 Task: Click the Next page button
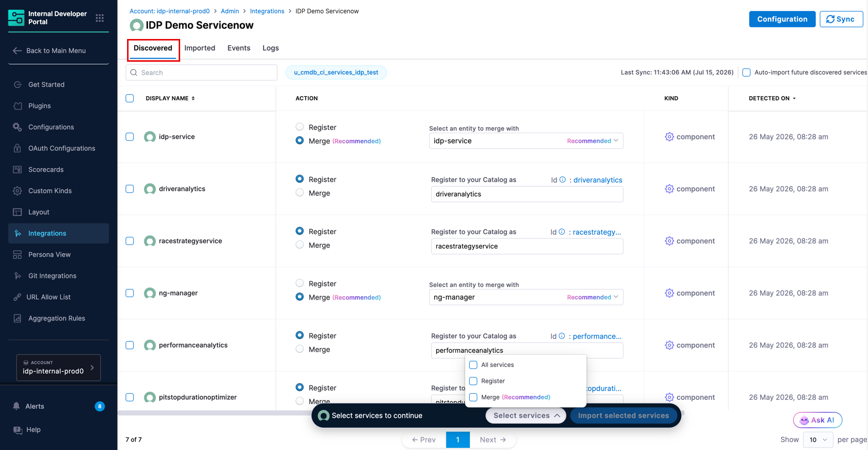click(x=493, y=439)
